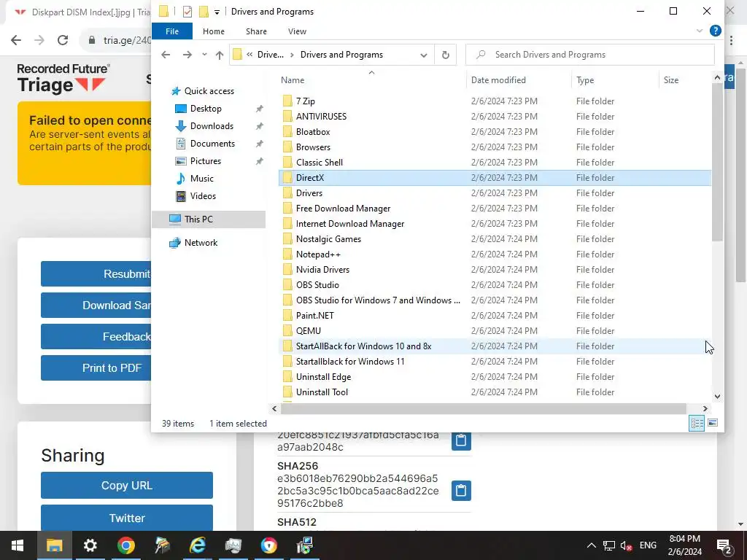Screen dimensions: 747x560
Task: Click Feedback button on Triage page
Action: (x=96, y=337)
